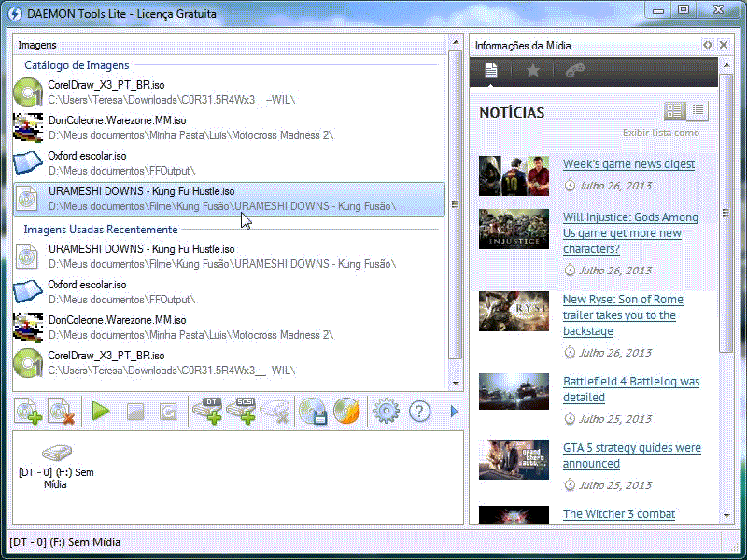Click the news panel scroll down arrow

[726, 515]
